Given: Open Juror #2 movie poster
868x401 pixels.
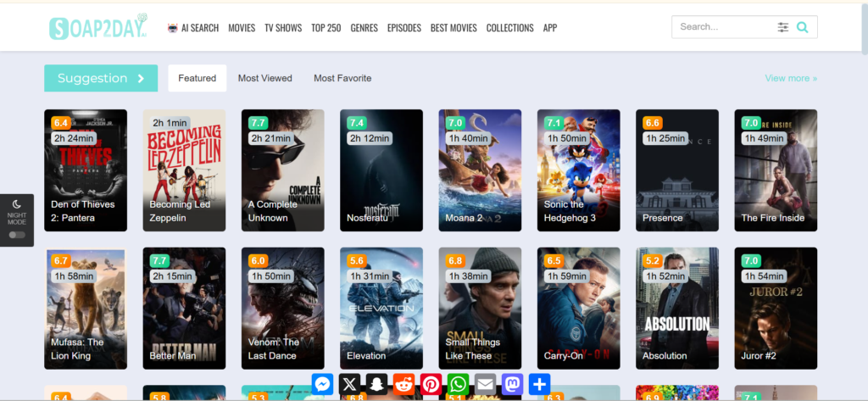Looking at the screenshot, I should click(776, 308).
